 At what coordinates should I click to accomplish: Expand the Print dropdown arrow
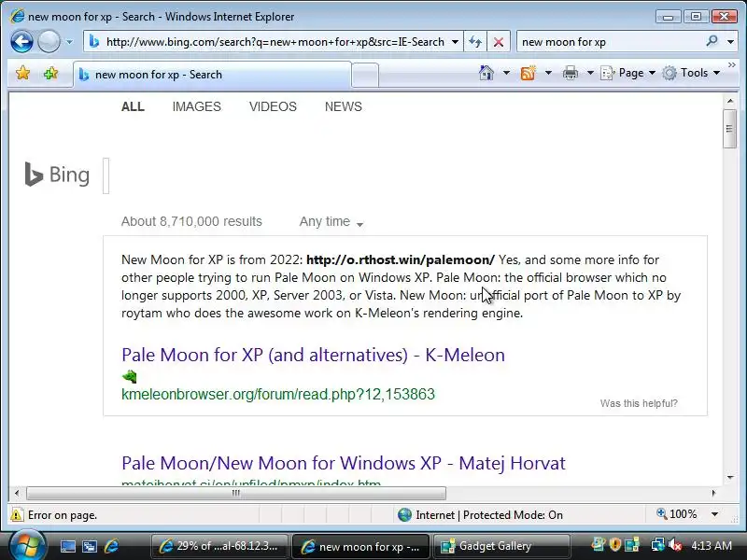coord(590,73)
